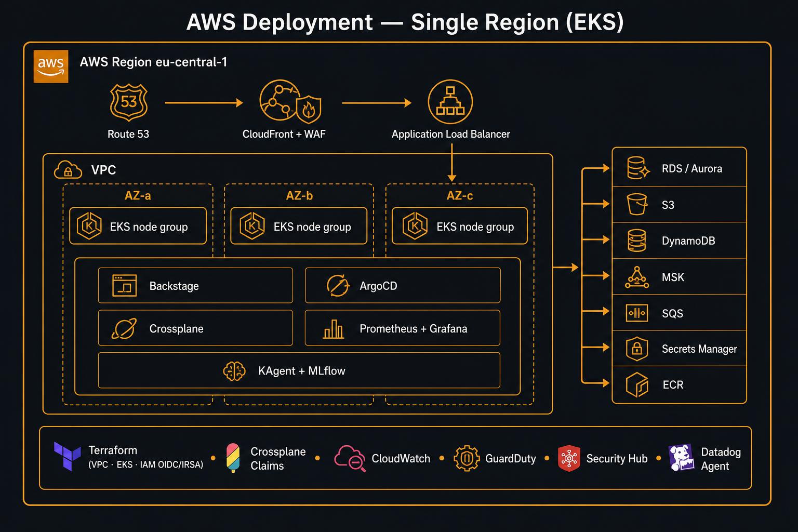Click the WAF flame shield icon
The width and height of the screenshot is (798, 532).
[x=308, y=109]
